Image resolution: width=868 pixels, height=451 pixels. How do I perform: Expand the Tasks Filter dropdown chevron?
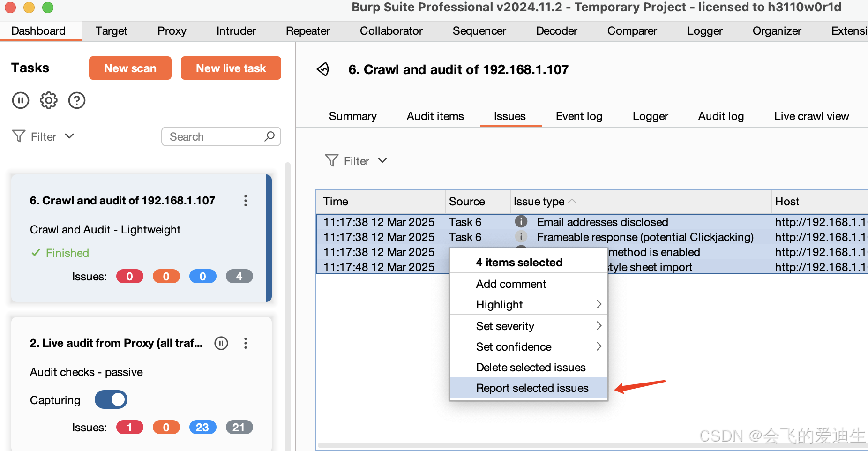69,136
